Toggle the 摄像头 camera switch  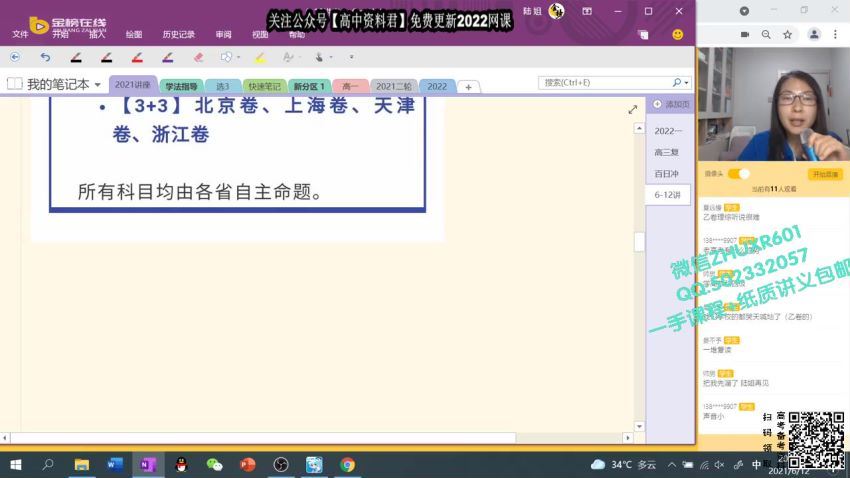[x=738, y=173]
